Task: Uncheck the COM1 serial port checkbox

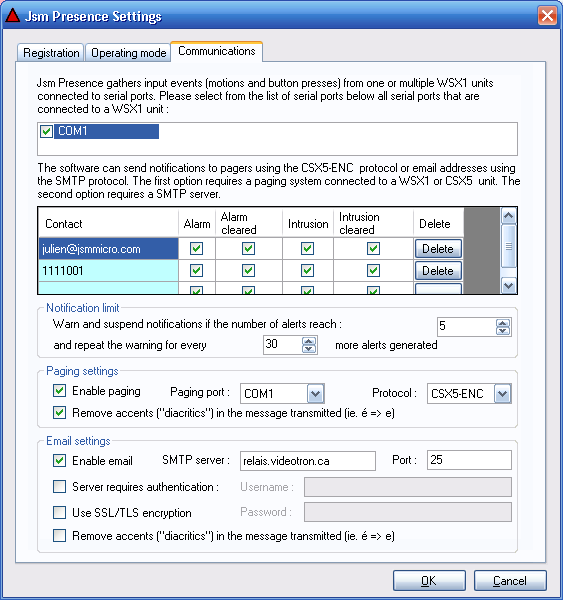Action: 46,131
